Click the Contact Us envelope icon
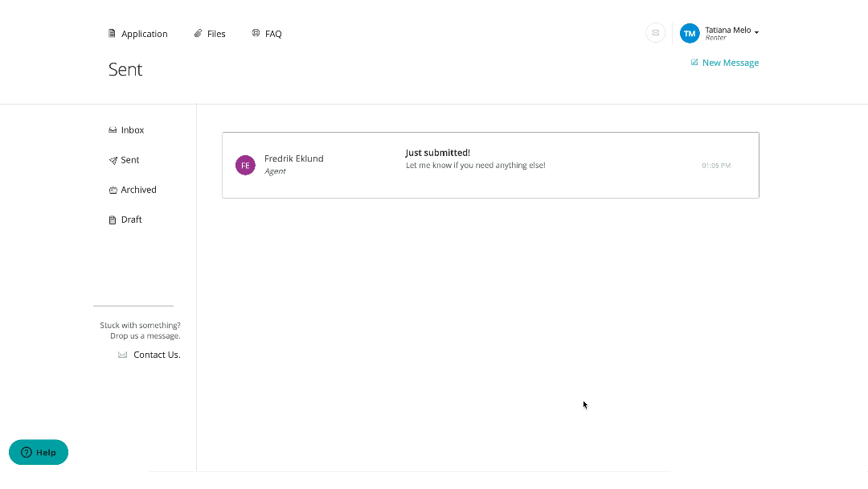Image resolution: width=868 pixels, height=489 pixels. pyautogui.click(x=122, y=355)
